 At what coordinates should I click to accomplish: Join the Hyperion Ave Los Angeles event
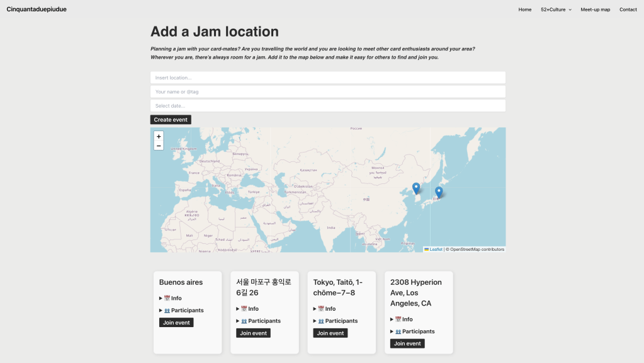pyautogui.click(x=407, y=343)
